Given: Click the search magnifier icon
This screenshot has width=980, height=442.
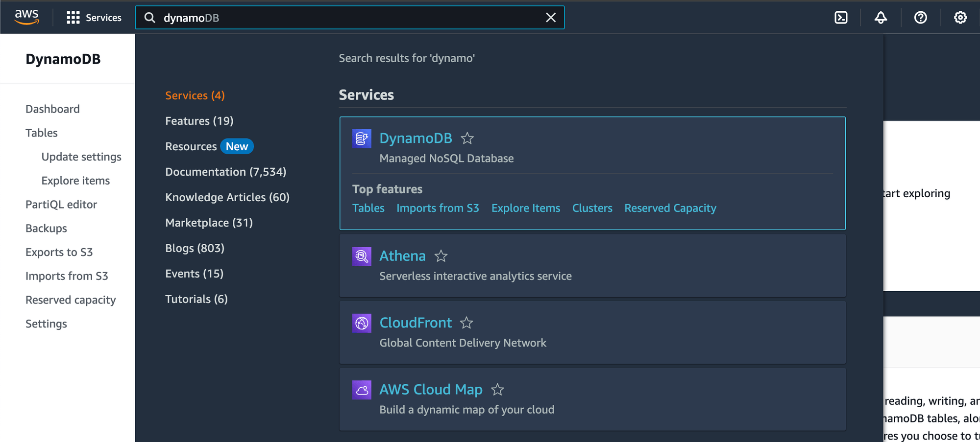Looking at the screenshot, I should tap(150, 18).
